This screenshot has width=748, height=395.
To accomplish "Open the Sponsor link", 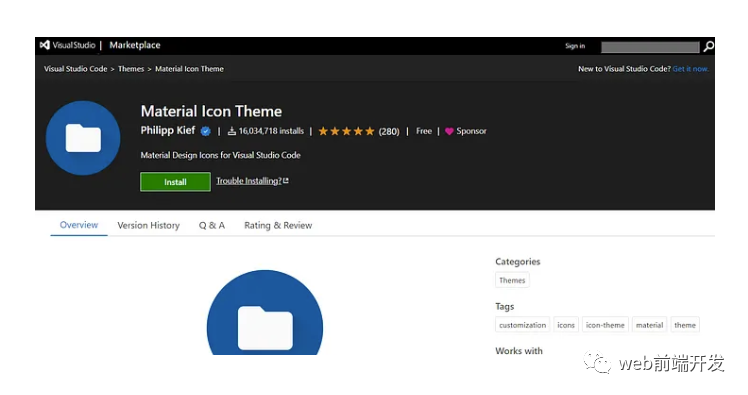I will [x=471, y=131].
